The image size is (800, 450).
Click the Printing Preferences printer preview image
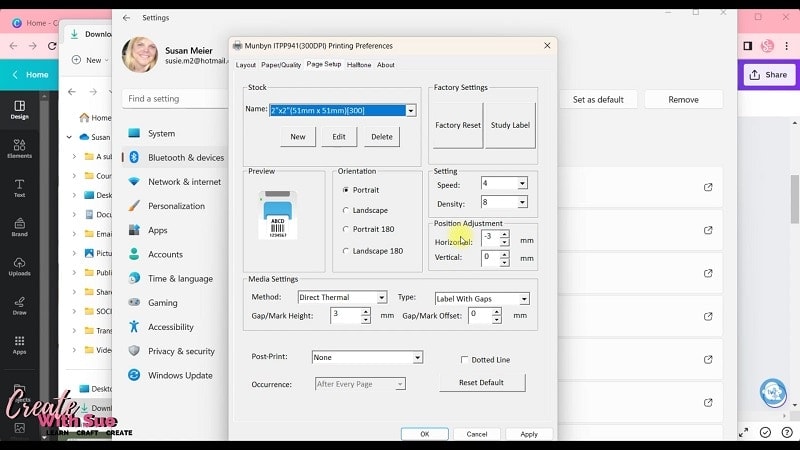tap(278, 215)
